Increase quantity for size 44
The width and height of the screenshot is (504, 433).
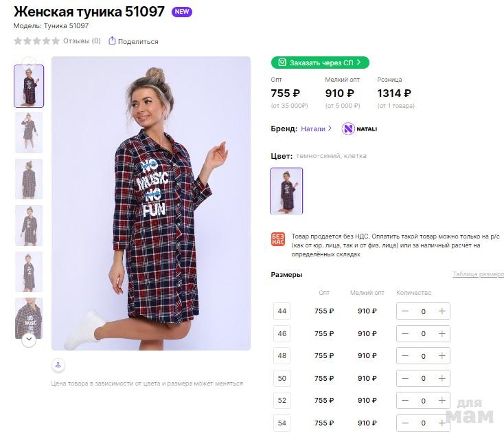[442, 311]
